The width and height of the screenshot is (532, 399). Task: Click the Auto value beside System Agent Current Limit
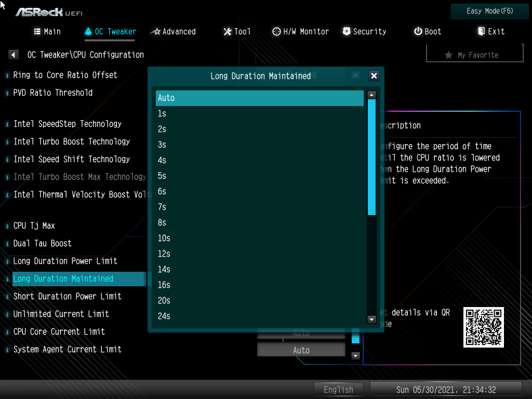[301, 350]
